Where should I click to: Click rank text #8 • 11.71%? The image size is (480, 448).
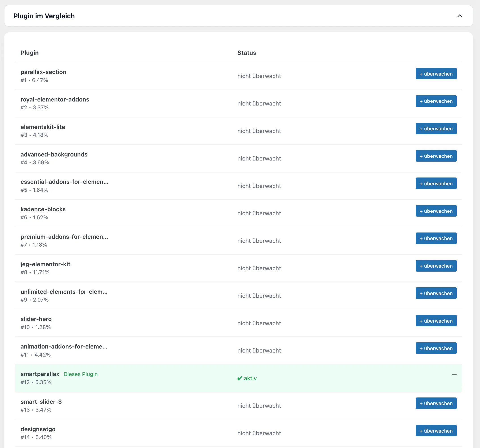[35, 272]
